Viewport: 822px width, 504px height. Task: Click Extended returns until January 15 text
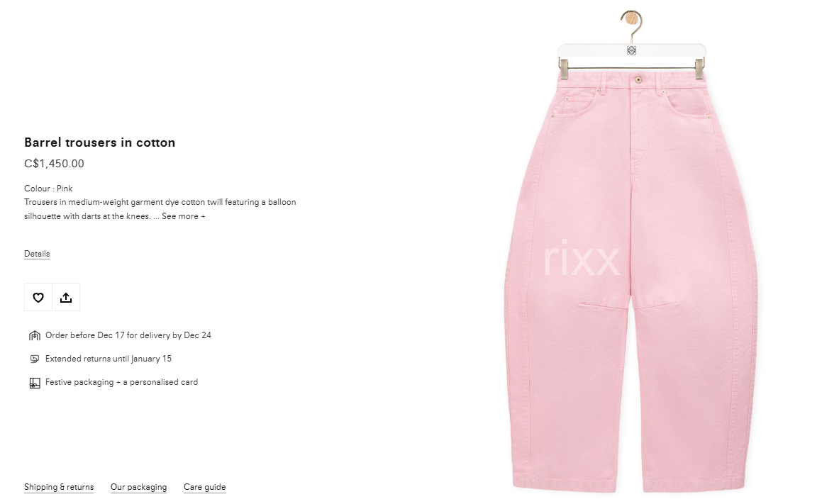point(109,359)
